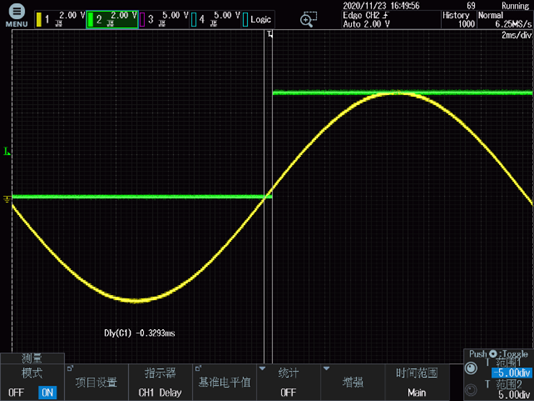Screen dimensions: 534x401
Task: Turn measurement mode OFF
Action: tap(16, 392)
